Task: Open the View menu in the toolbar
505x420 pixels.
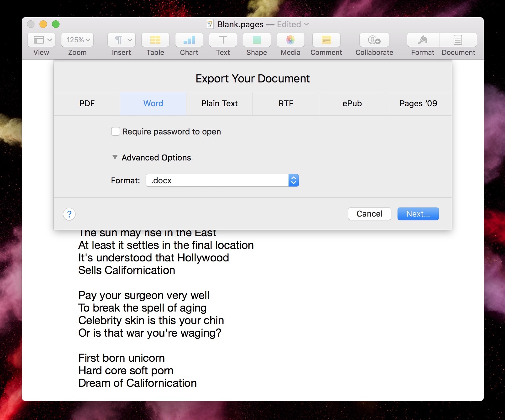Action: click(41, 40)
